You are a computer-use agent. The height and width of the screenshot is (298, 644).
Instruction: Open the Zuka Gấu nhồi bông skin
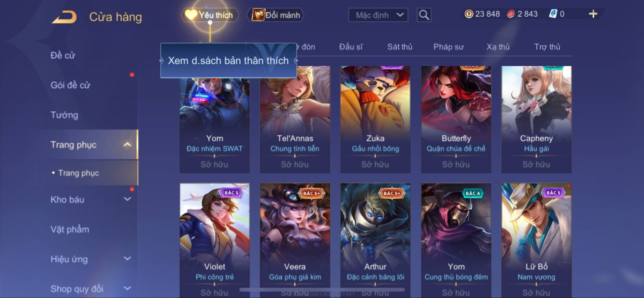click(x=375, y=119)
